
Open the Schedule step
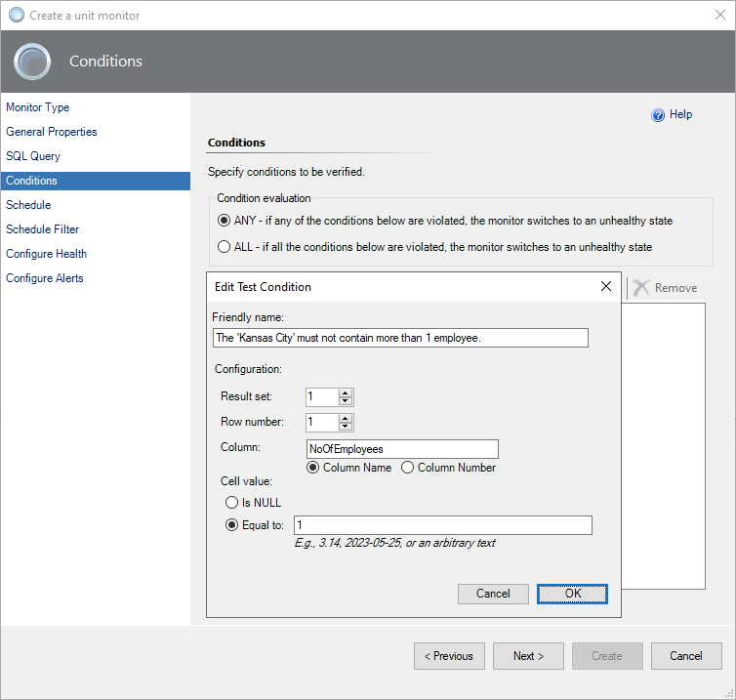point(28,205)
